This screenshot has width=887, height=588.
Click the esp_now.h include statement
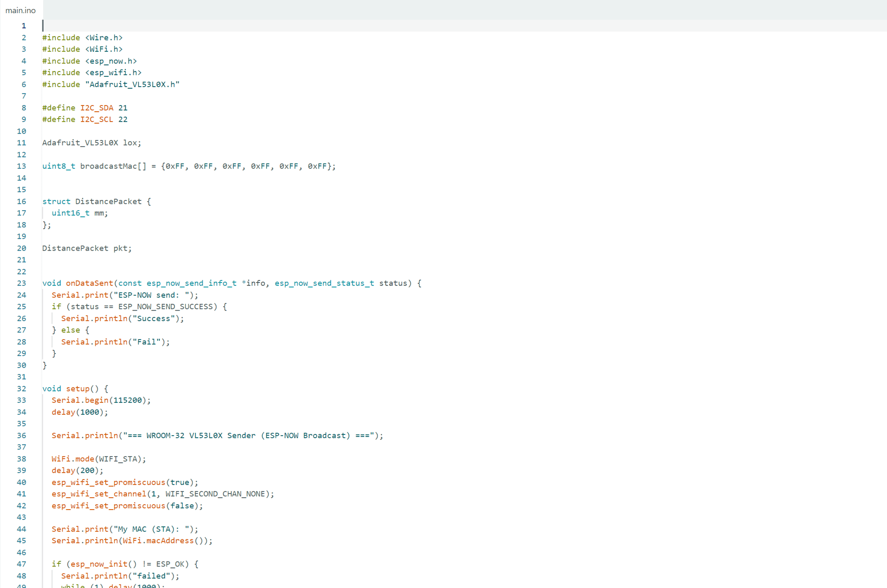click(x=89, y=61)
